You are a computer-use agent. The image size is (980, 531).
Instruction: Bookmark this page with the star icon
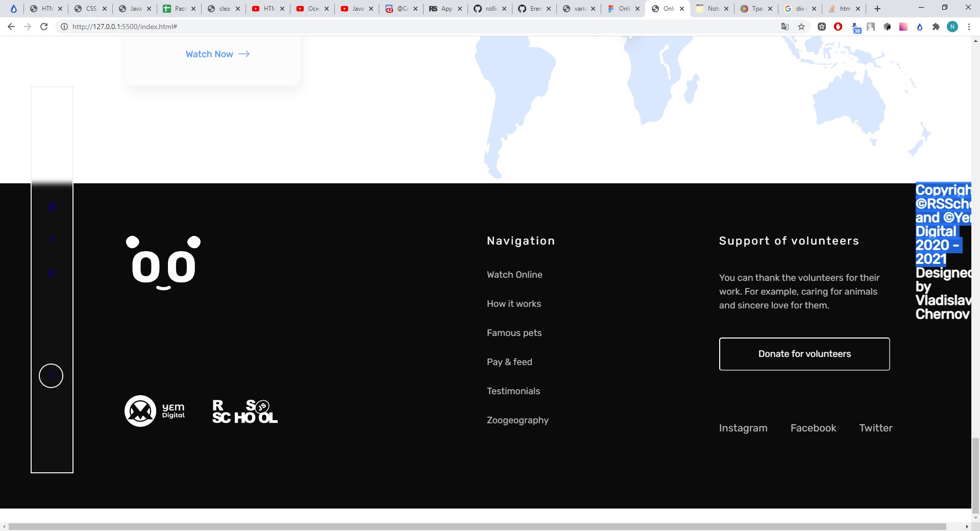tap(801, 27)
